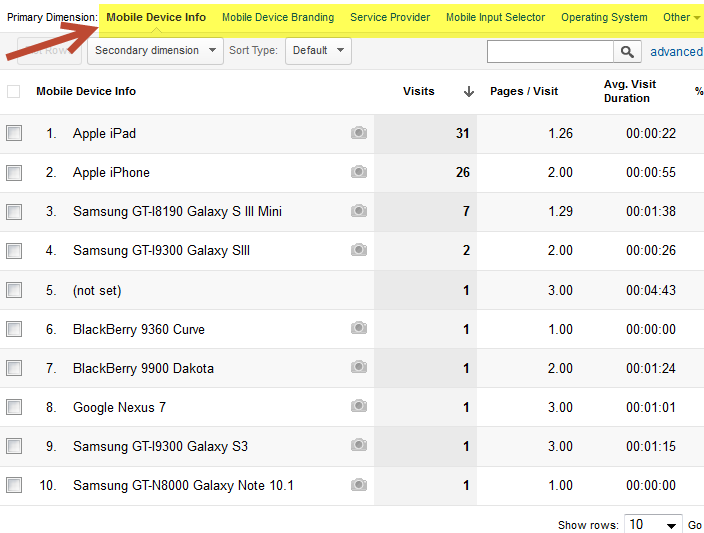Click the 31 visits value for iPad
The height and width of the screenshot is (533, 704).
tap(462, 133)
